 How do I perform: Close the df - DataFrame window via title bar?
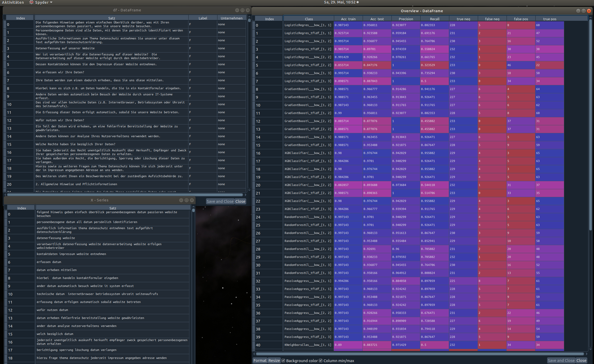pyautogui.click(x=248, y=10)
